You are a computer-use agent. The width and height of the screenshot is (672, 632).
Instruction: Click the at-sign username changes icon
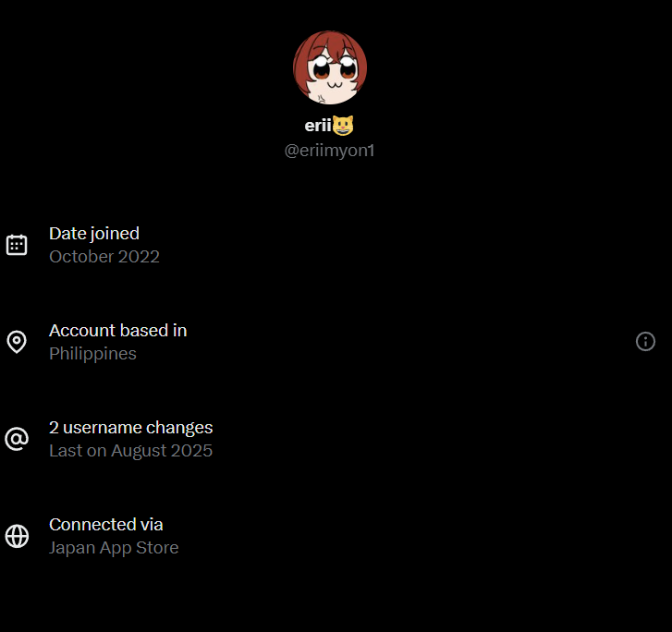point(17,439)
